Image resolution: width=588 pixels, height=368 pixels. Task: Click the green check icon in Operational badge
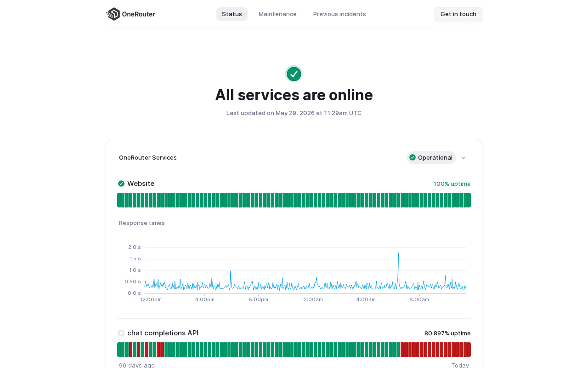tap(413, 157)
